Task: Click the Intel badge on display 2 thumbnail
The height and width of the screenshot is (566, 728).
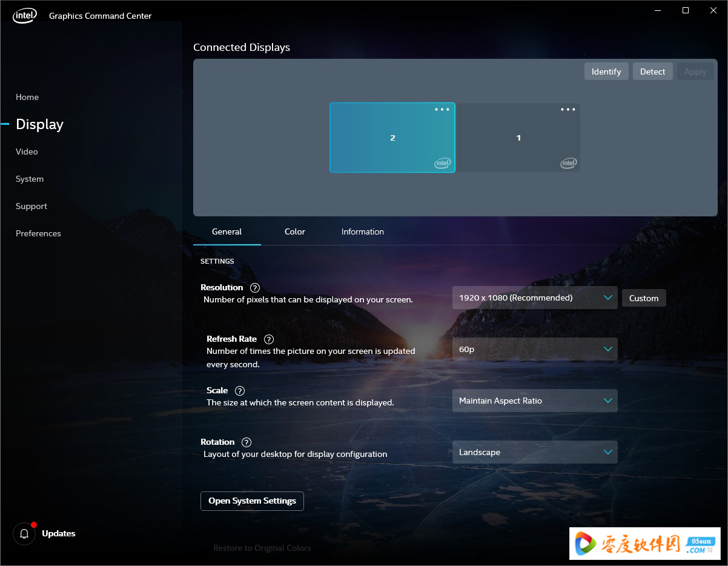Action: click(442, 163)
